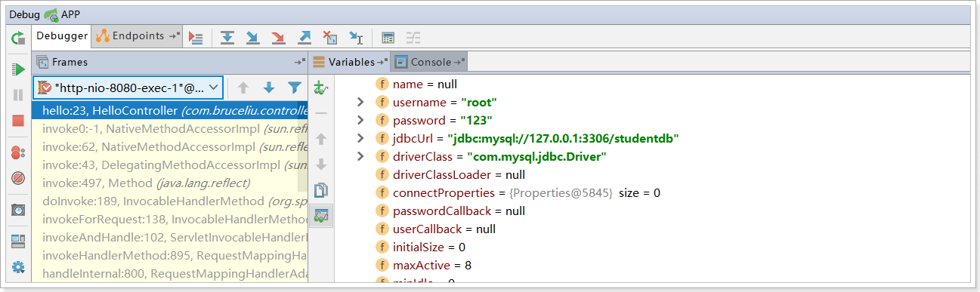
Task: Evaluate expression calculator icon
Action: pyautogui.click(x=388, y=37)
